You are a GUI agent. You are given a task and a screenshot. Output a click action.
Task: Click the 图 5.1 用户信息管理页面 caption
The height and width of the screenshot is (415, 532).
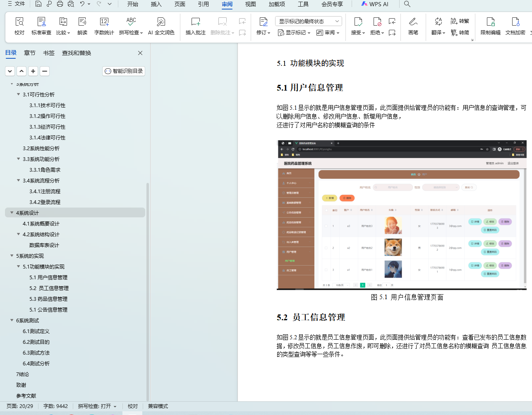[407, 297]
